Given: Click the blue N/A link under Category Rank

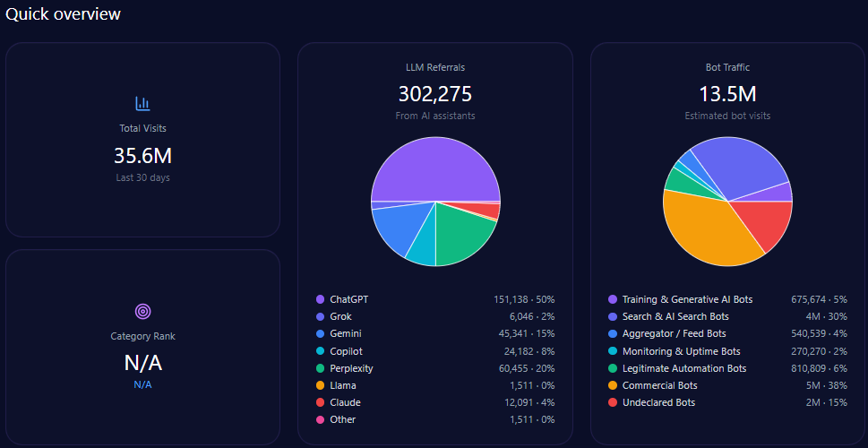Looking at the screenshot, I should click(142, 384).
